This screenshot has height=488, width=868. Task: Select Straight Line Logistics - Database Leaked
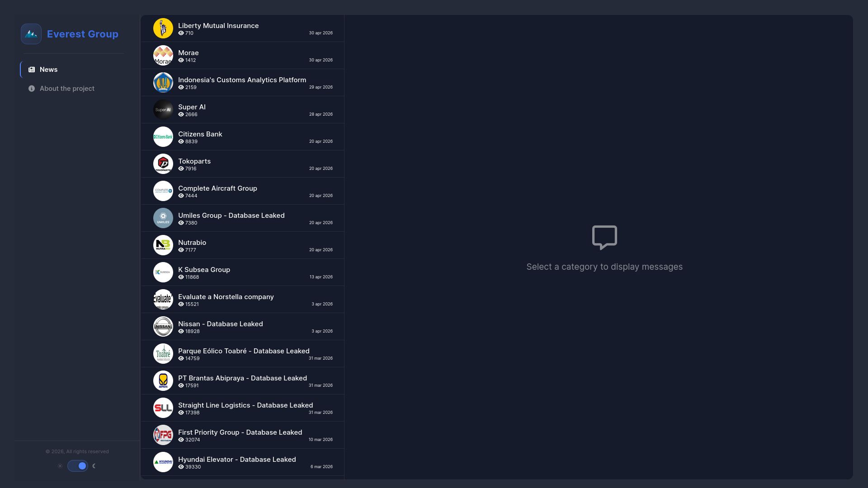(242, 408)
